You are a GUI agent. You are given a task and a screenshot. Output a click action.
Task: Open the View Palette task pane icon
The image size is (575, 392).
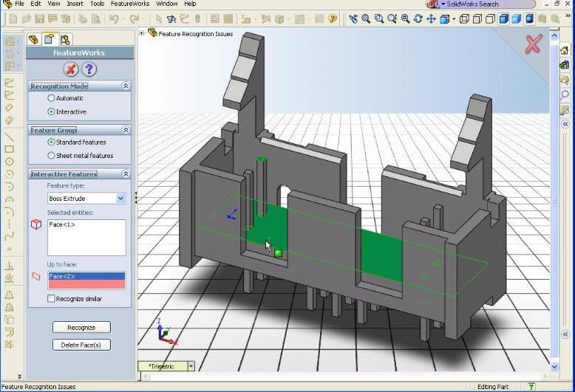click(x=565, y=109)
